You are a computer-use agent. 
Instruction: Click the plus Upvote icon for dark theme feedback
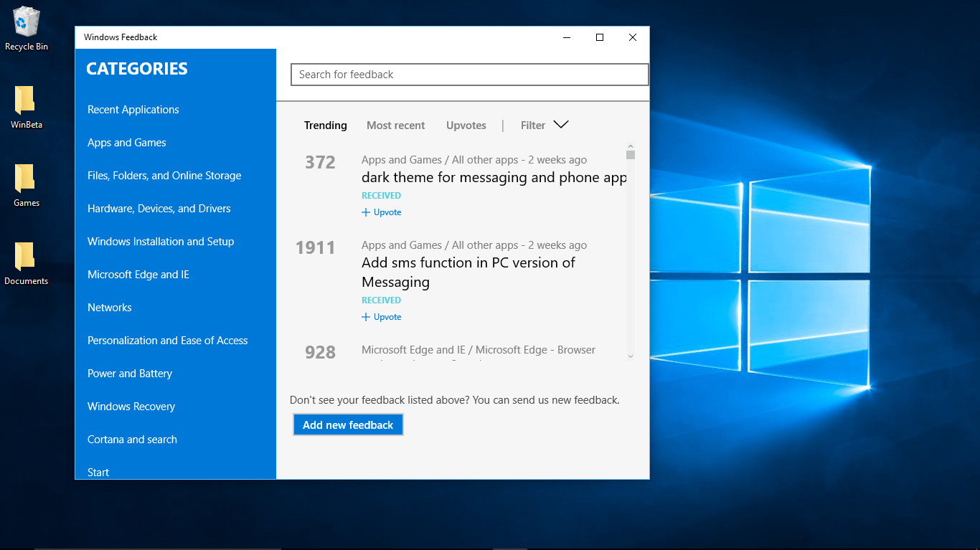[366, 212]
